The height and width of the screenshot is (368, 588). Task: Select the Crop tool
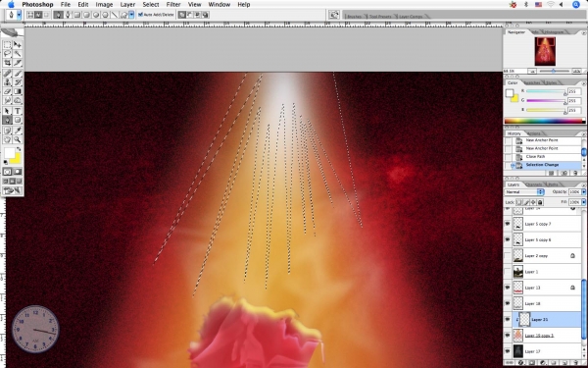pyautogui.click(x=7, y=63)
